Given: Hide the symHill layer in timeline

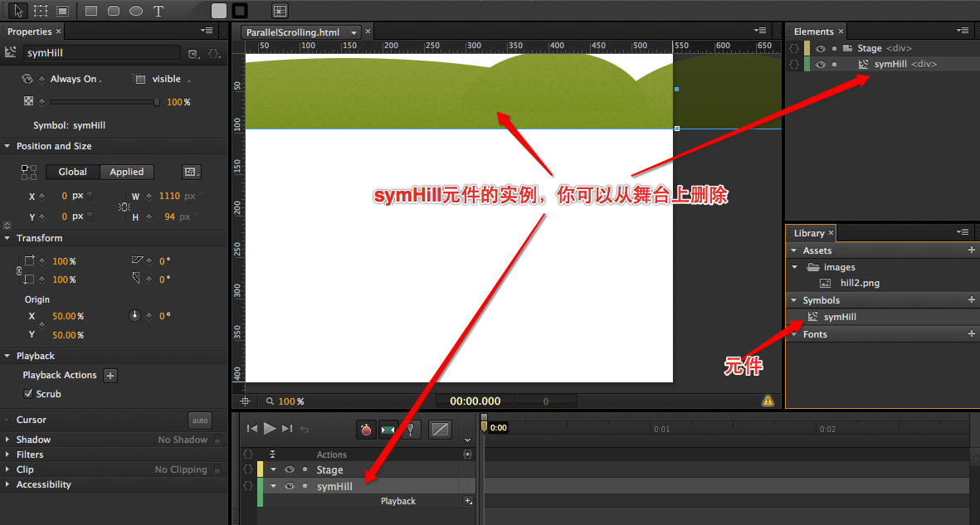Looking at the screenshot, I should pos(290,487).
